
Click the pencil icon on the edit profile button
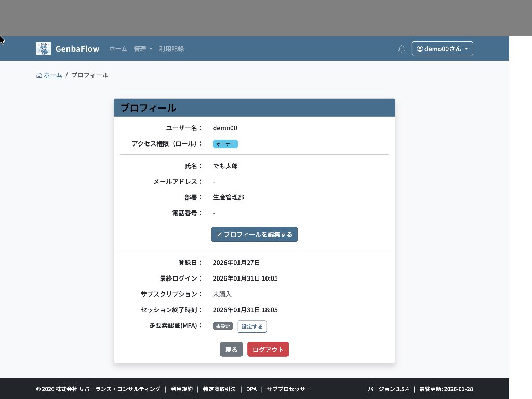pos(219,234)
